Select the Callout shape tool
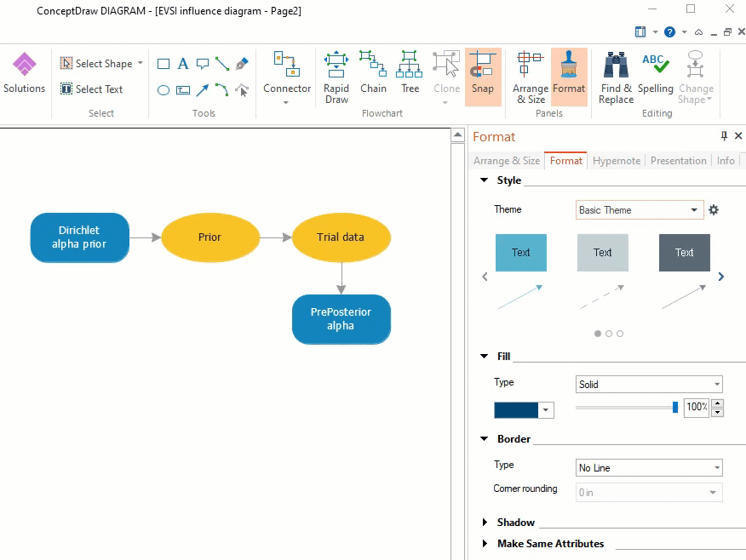This screenshot has height=560, width=746. 203,64
